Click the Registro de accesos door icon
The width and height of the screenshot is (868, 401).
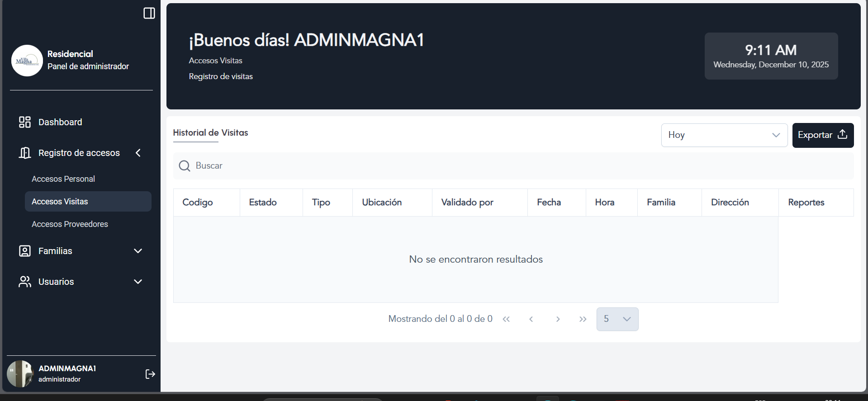tap(25, 153)
